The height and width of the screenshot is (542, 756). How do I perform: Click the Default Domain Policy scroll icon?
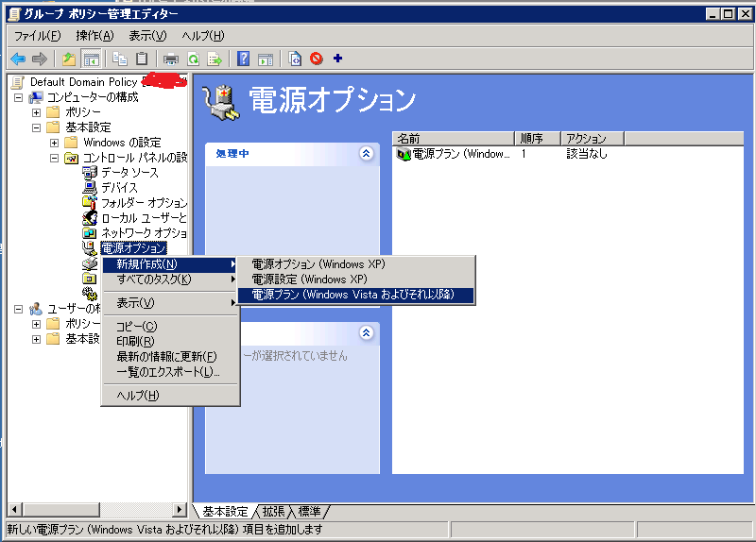(17, 82)
